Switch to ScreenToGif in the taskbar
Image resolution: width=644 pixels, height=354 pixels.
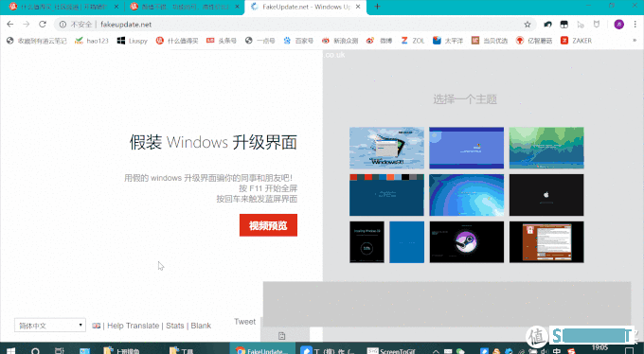pos(390,350)
